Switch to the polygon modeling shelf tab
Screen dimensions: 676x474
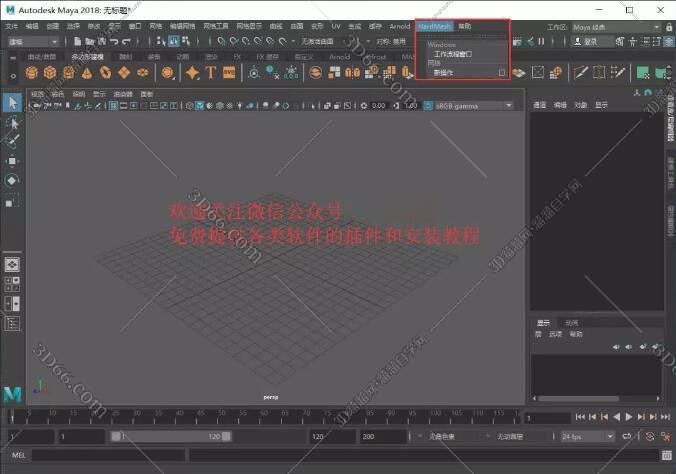click(88, 57)
